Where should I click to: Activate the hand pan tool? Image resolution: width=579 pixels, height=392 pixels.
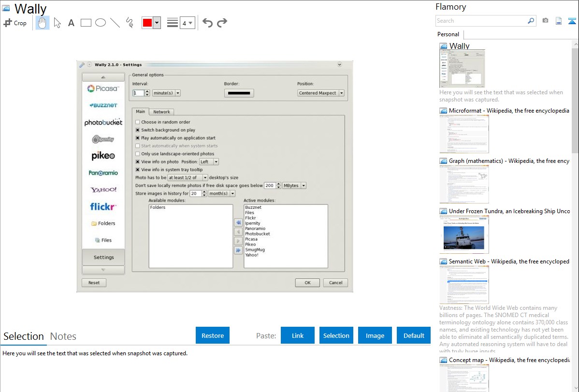[42, 23]
